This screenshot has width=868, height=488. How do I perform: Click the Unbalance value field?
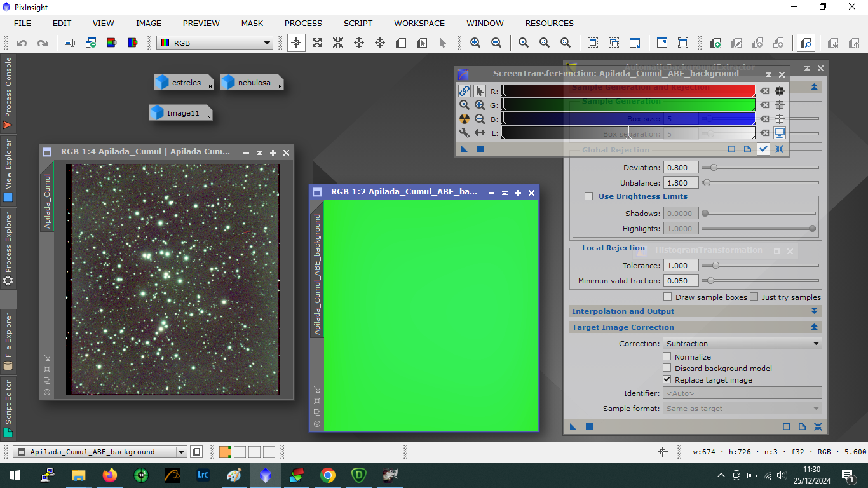[681, 182]
